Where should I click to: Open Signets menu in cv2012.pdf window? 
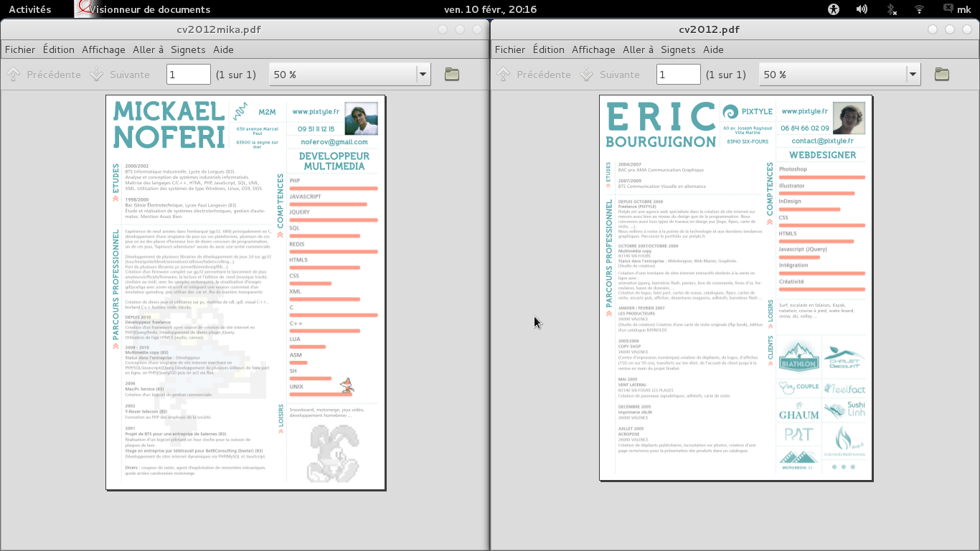pos(678,50)
